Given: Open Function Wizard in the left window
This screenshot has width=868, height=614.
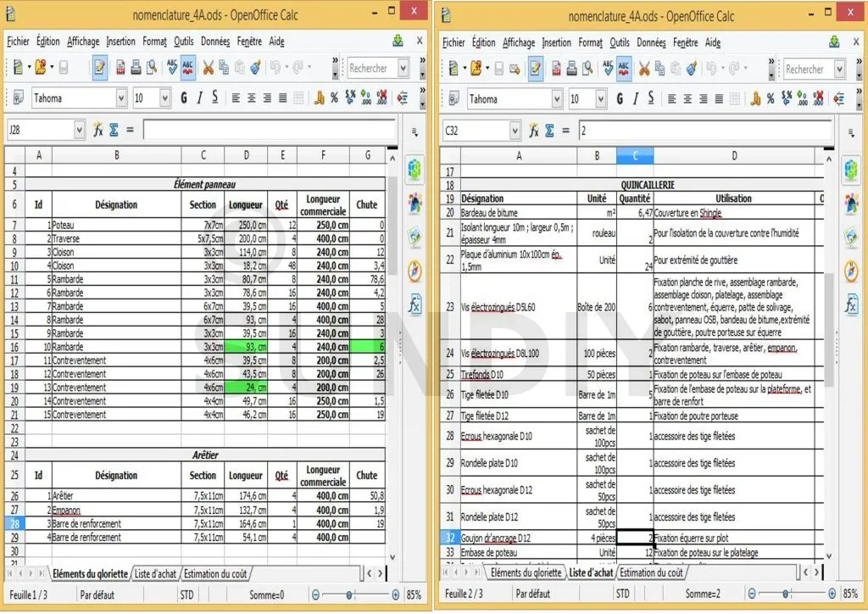Looking at the screenshot, I should click(98, 130).
